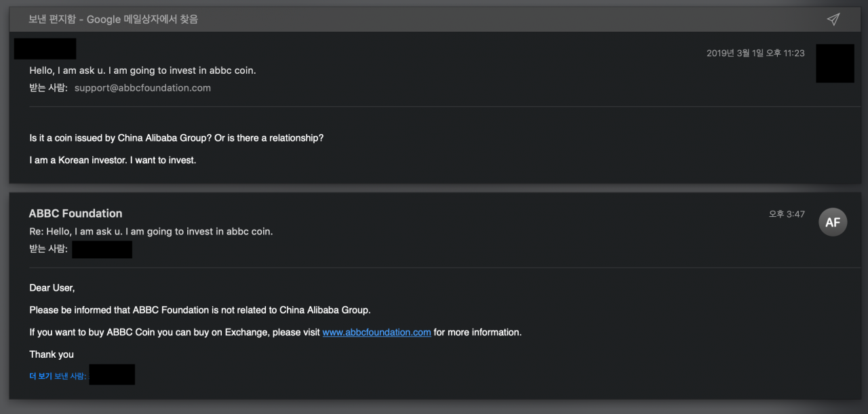Click the Re: subject line of the reply
The width and height of the screenshot is (868, 414).
[x=151, y=232]
